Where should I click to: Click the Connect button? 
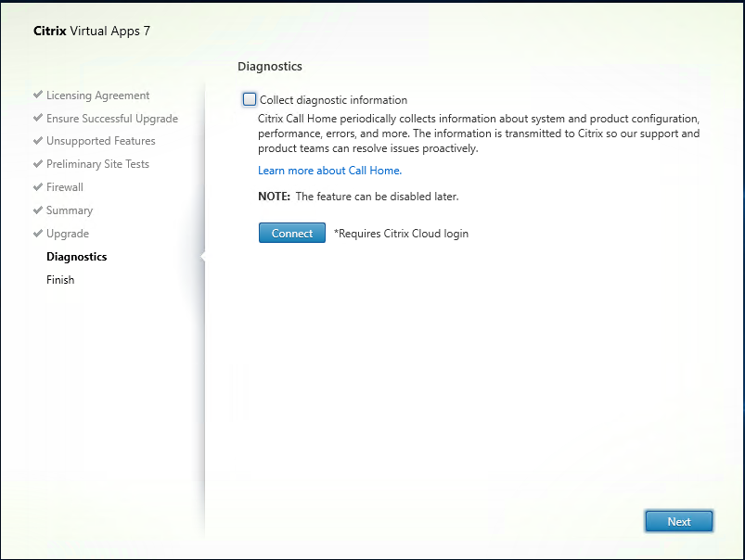tap(292, 234)
